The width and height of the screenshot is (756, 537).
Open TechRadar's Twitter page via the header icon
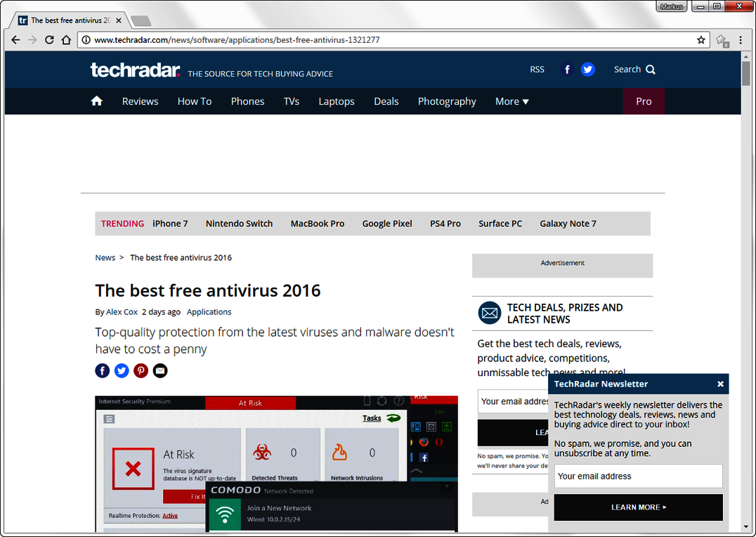[x=587, y=69]
